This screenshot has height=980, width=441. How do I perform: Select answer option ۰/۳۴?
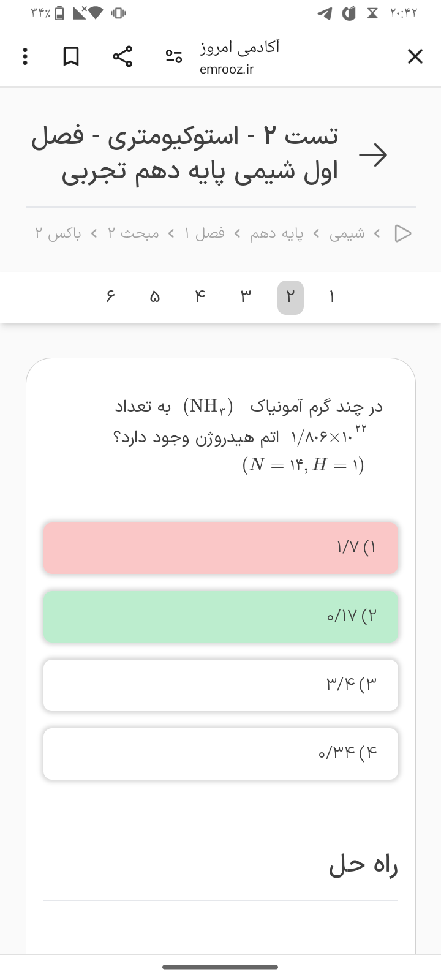point(221,753)
